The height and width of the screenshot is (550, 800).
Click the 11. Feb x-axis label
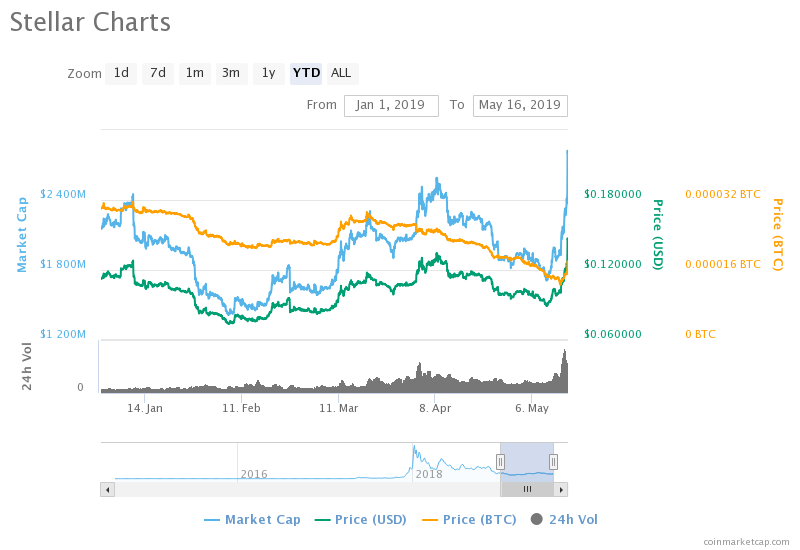click(x=241, y=409)
